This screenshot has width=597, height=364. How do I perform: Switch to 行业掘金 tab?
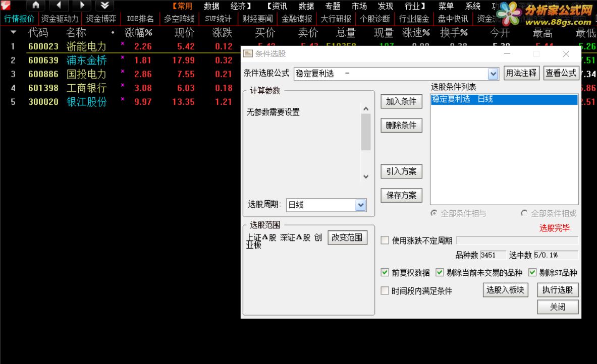point(414,19)
